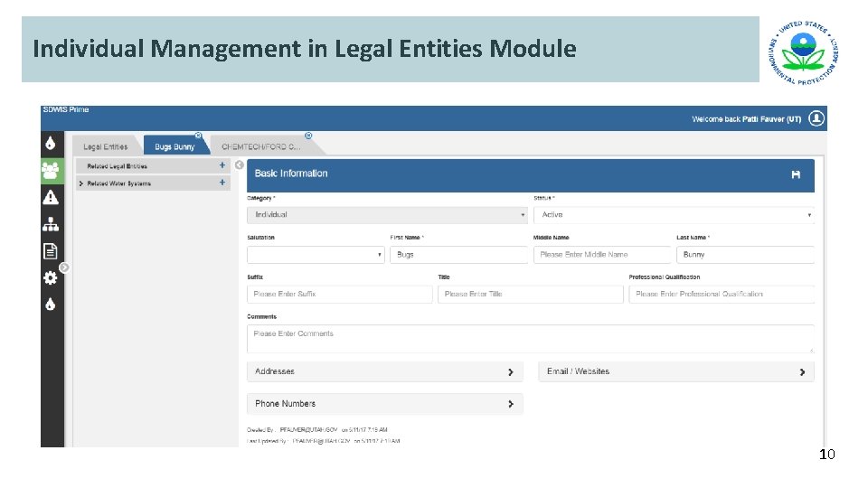Add a Related Legal Entity with plus
The height and width of the screenshot is (488, 868).
click(x=222, y=164)
